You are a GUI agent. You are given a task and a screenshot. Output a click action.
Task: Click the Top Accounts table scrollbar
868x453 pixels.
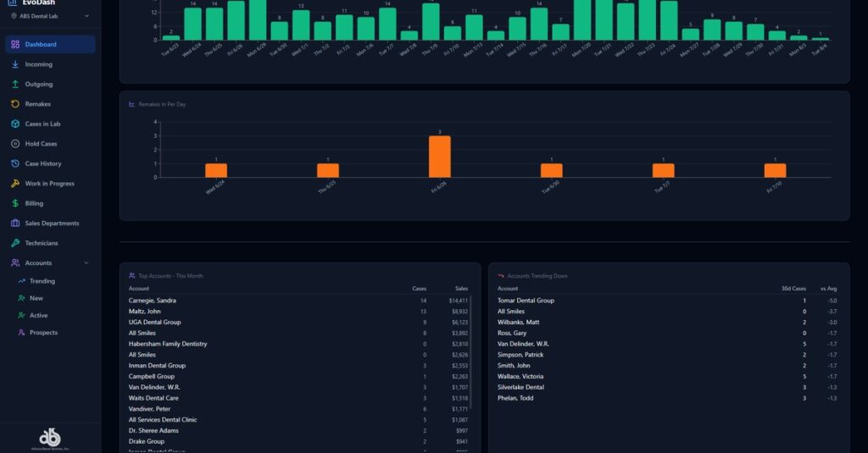coord(470,354)
